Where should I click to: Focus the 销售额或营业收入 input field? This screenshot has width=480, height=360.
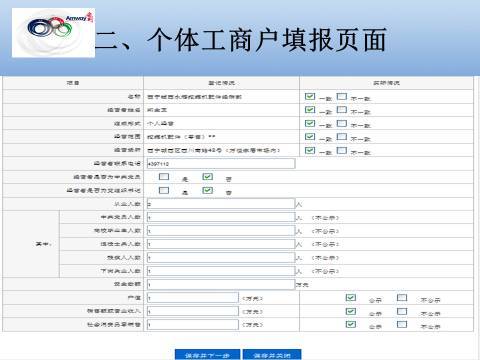pos(193,311)
